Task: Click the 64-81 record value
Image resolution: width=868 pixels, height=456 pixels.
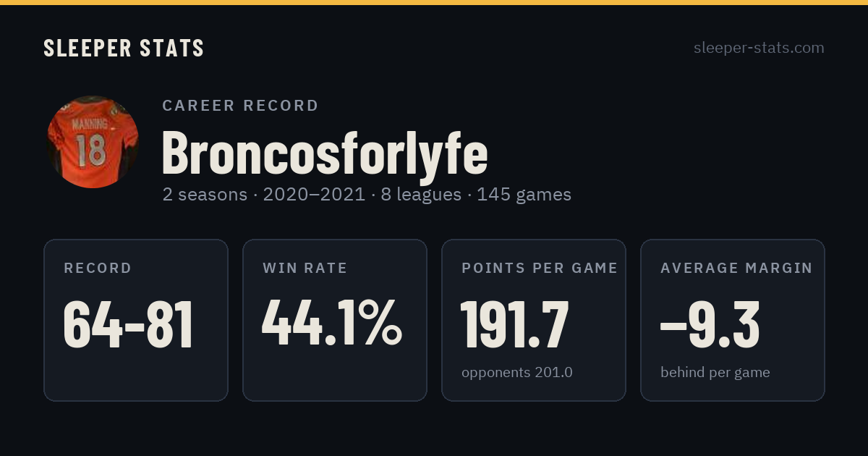Action: point(129,325)
